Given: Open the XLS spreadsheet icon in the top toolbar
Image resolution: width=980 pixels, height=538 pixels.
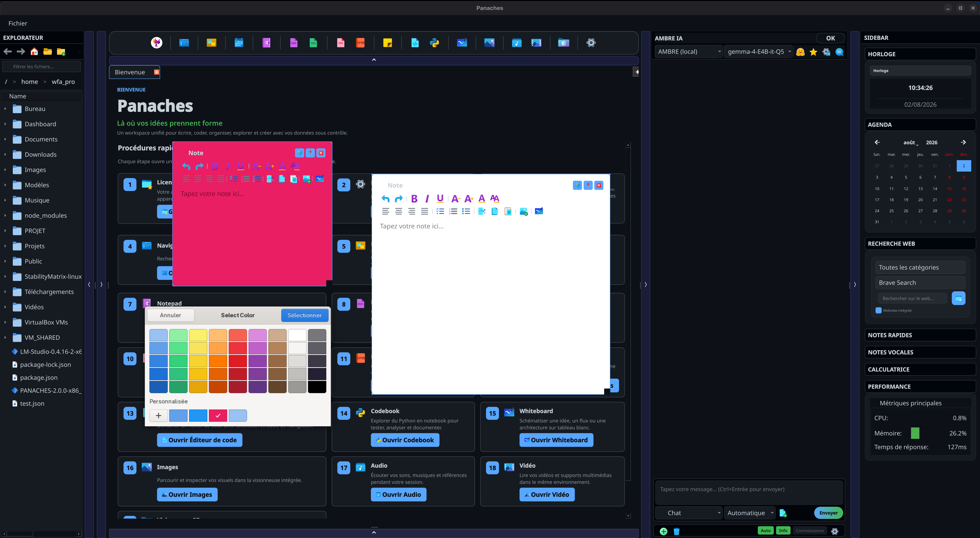Looking at the screenshot, I should click(313, 43).
